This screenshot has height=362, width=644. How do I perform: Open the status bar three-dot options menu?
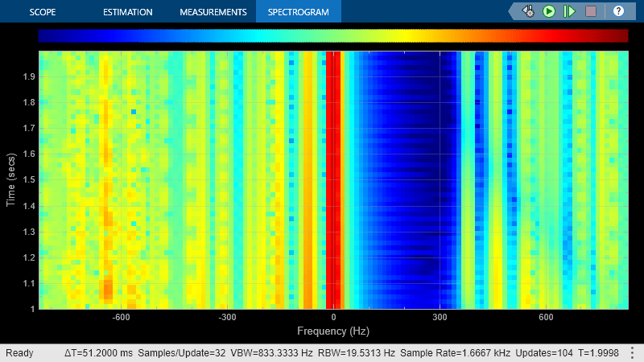pyautogui.click(x=633, y=353)
